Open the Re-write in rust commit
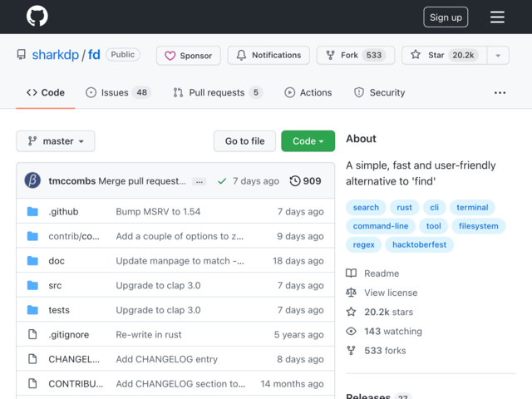 (149, 334)
